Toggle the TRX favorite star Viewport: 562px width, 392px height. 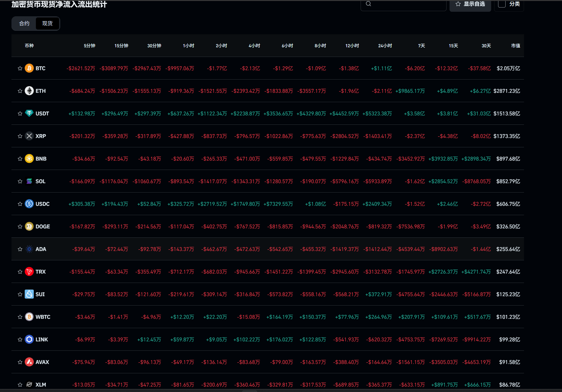[x=20, y=272]
